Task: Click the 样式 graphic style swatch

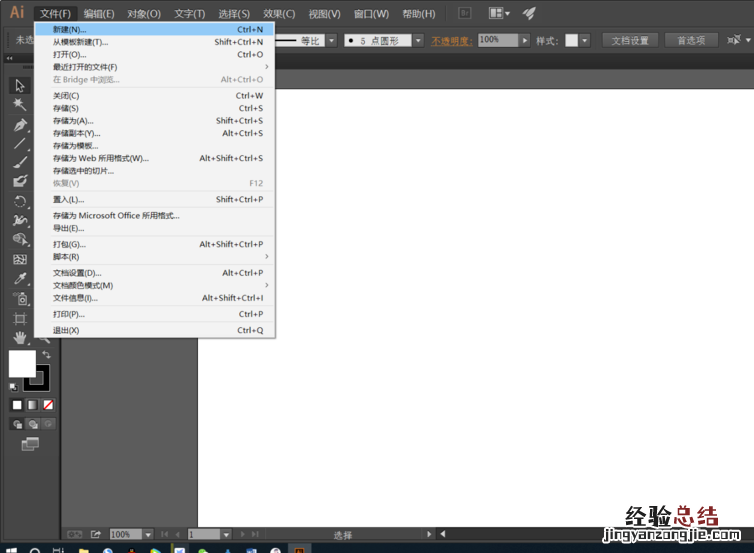Action: [571, 40]
